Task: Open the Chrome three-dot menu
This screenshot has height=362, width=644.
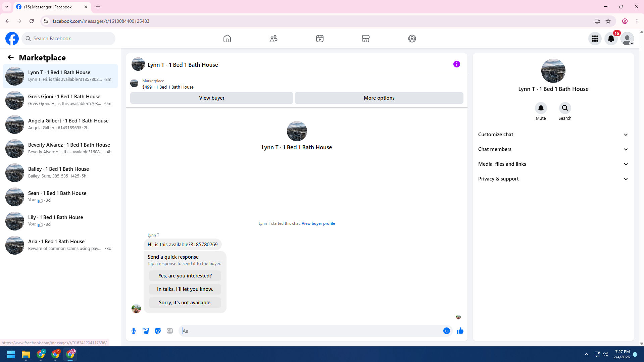Action: point(637,21)
